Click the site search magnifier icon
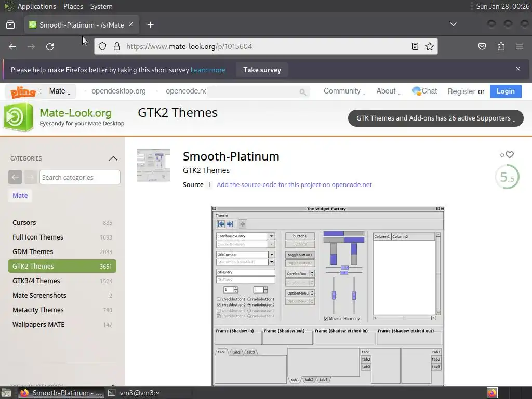 point(303,91)
